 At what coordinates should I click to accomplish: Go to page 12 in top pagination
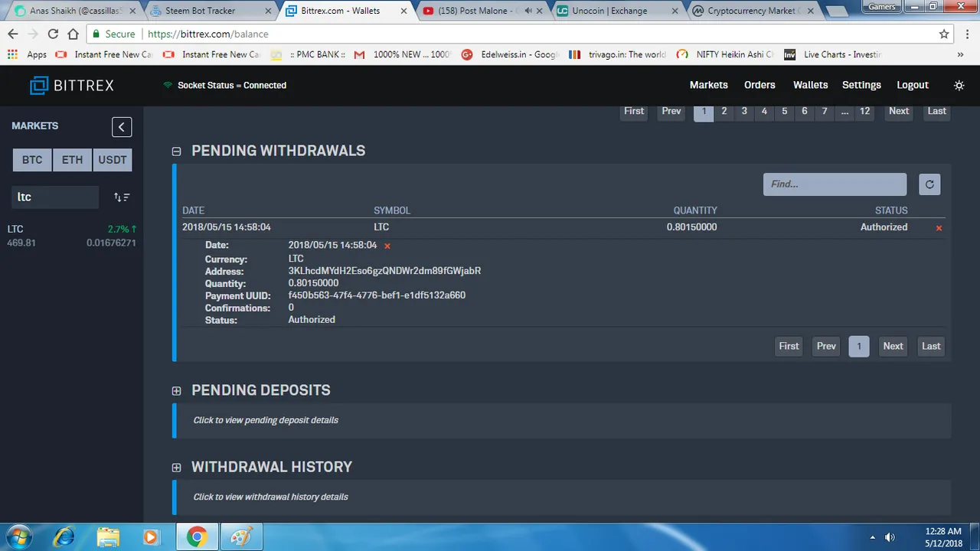(x=864, y=112)
